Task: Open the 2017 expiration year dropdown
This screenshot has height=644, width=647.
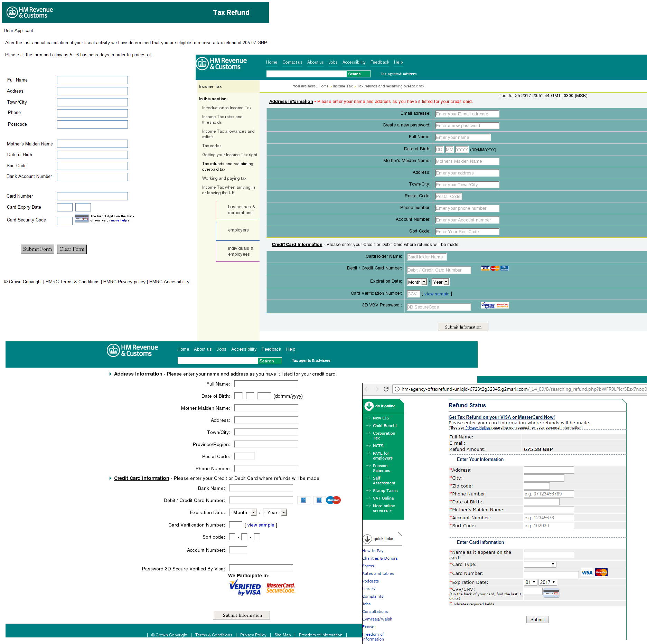Action: [548, 582]
